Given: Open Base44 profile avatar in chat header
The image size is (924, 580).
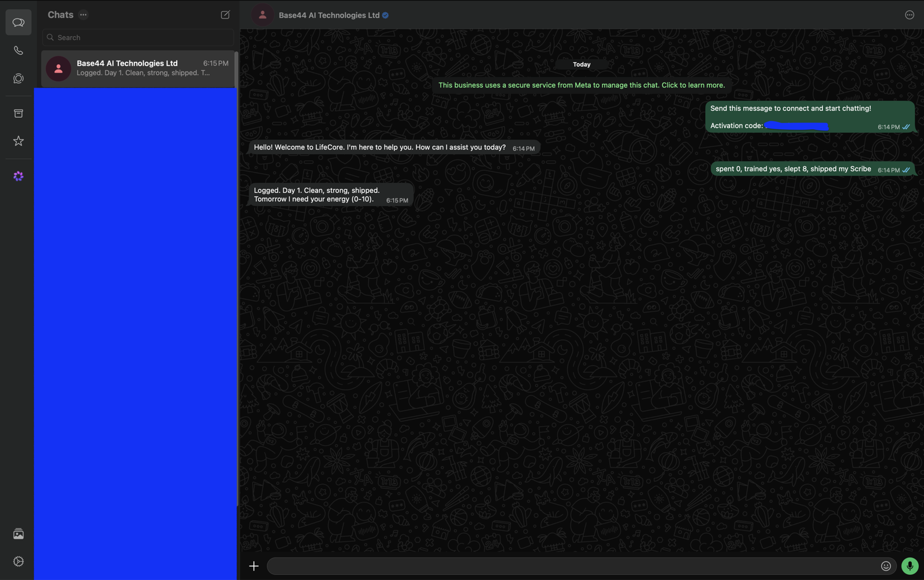Looking at the screenshot, I should tap(263, 15).
